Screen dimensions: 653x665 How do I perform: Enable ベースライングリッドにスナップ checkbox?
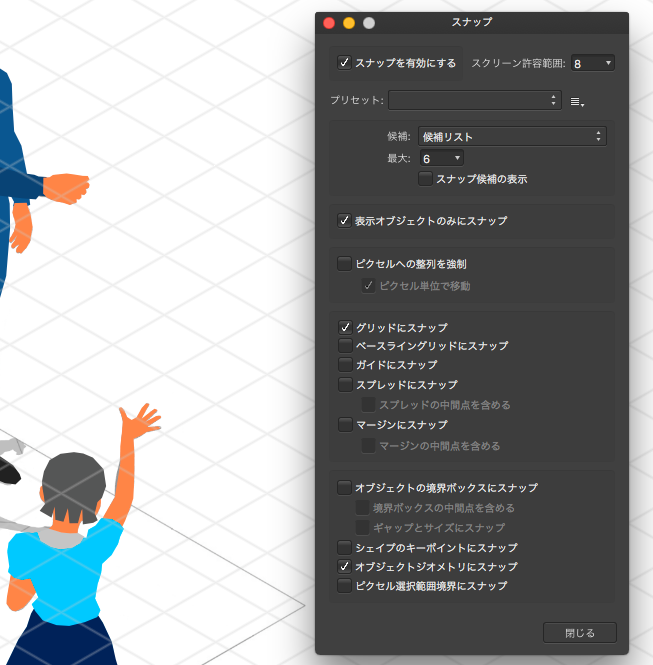pos(345,346)
